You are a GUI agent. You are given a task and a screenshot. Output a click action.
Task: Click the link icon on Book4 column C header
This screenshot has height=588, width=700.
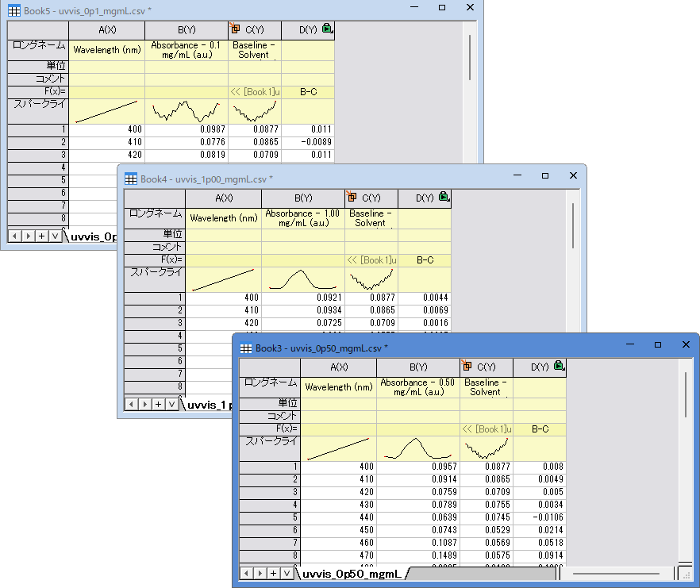pos(351,196)
